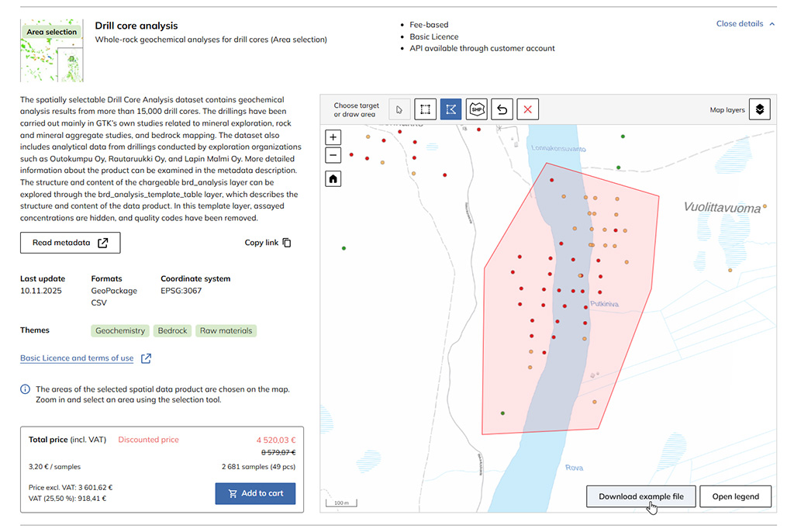
Task: Zoom in on the map
Action: [333, 137]
